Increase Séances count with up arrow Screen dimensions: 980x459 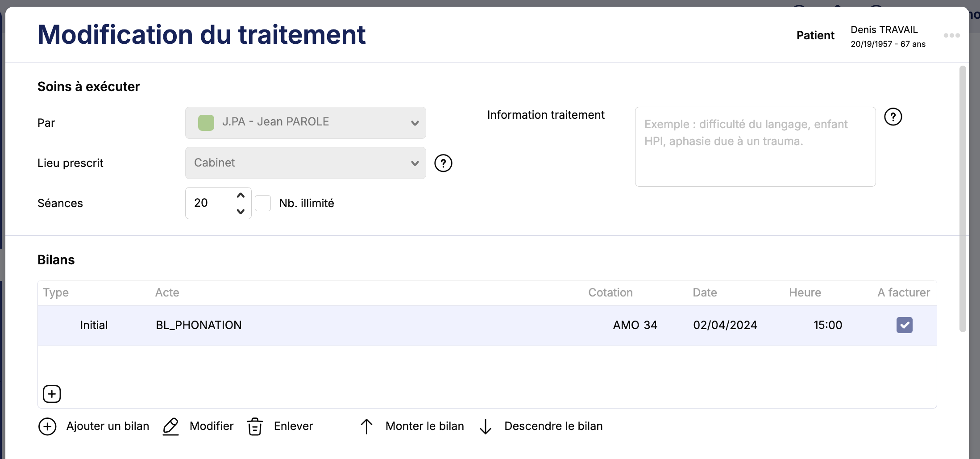coord(241,196)
